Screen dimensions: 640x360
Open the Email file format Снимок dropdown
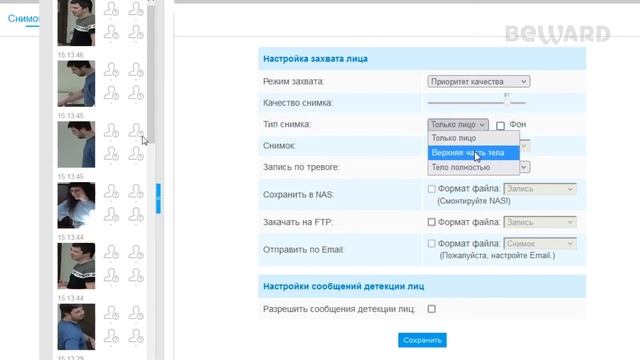[540, 244]
